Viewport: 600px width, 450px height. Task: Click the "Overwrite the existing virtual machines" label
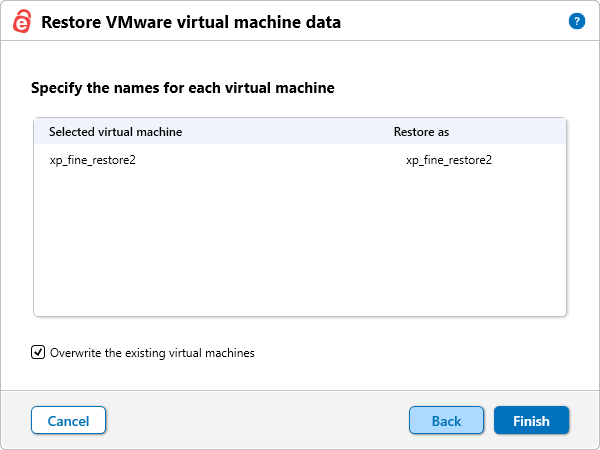(x=152, y=353)
